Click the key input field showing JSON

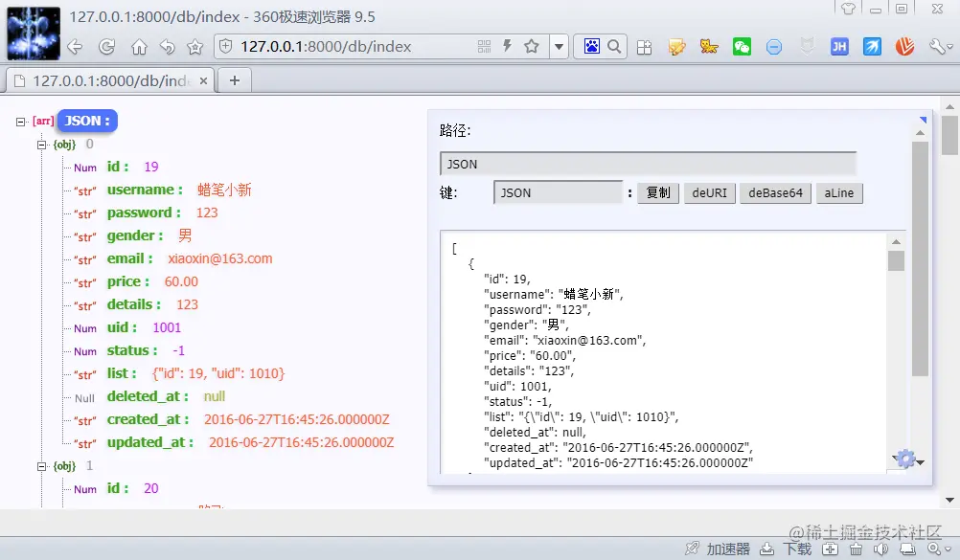coord(558,192)
